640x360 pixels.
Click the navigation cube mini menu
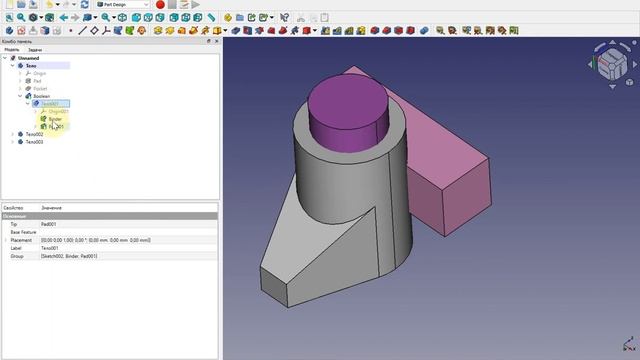click(x=629, y=82)
